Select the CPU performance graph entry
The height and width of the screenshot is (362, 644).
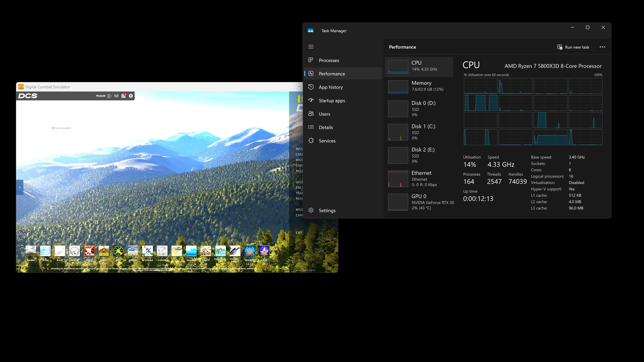pos(419,67)
